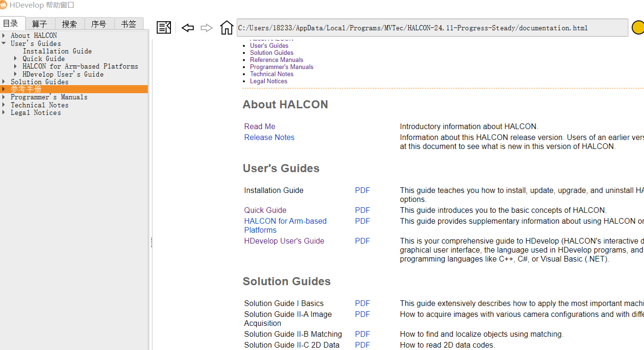Expand the 参考手册 tree node arrow
The height and width of the screenshot is (350, 644).
click(x=4, y=89)
